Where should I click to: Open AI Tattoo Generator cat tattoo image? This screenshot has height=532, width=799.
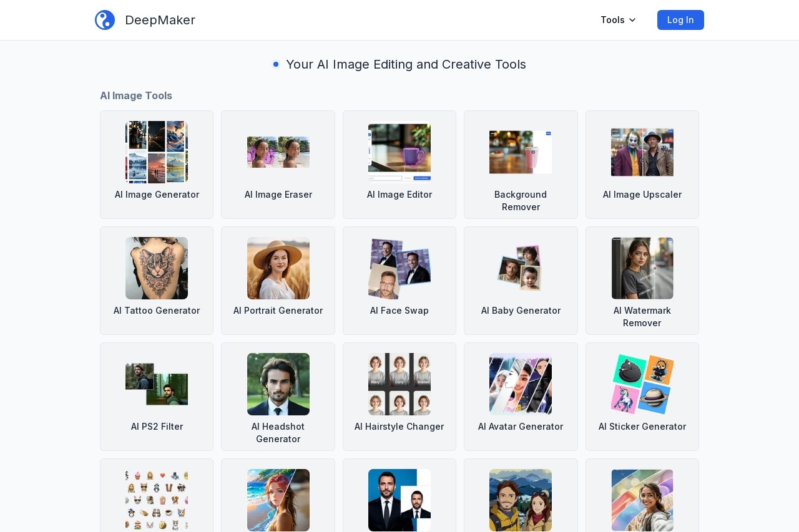point(157,268)
